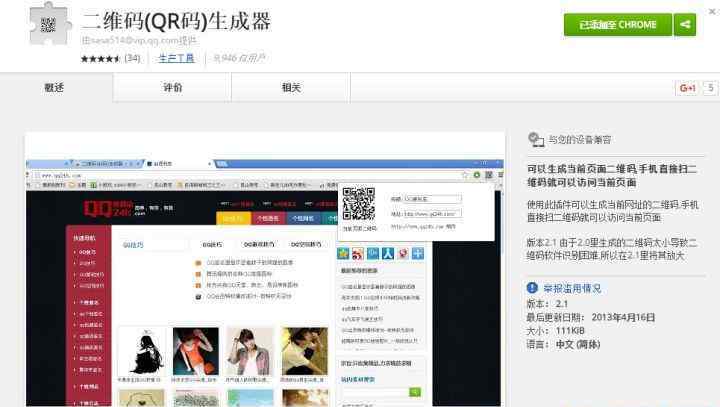
Task: Open the 相关 related tab
Action: click(291, 87)
